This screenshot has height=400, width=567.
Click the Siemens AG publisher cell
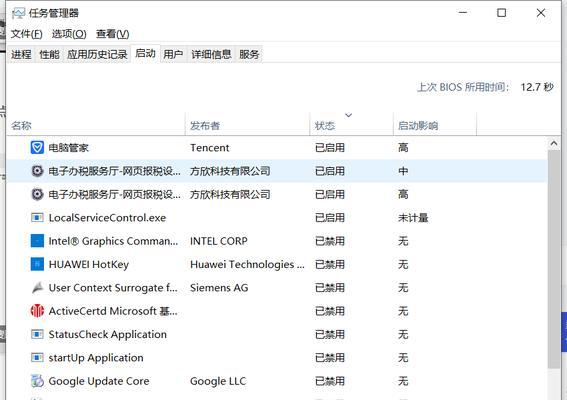coord(219,288)
